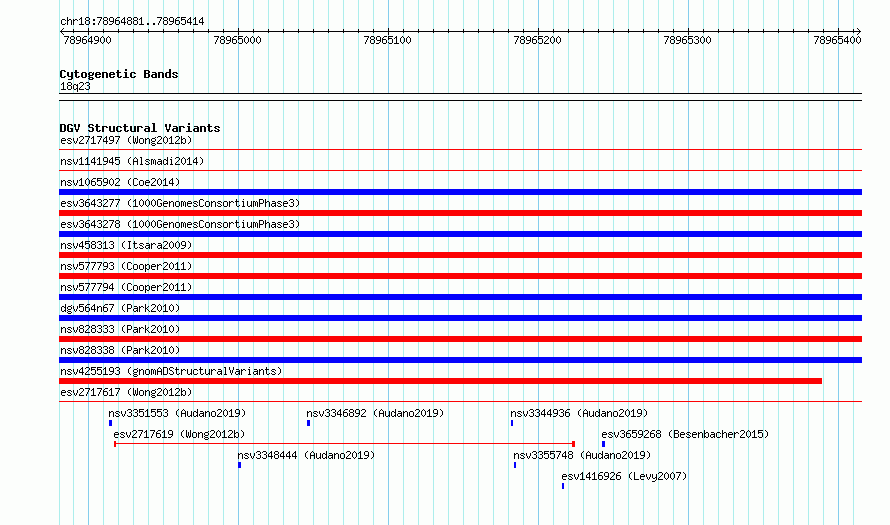
Task: Select the red span line of esv2717619
Action: (x=345, y=444)
